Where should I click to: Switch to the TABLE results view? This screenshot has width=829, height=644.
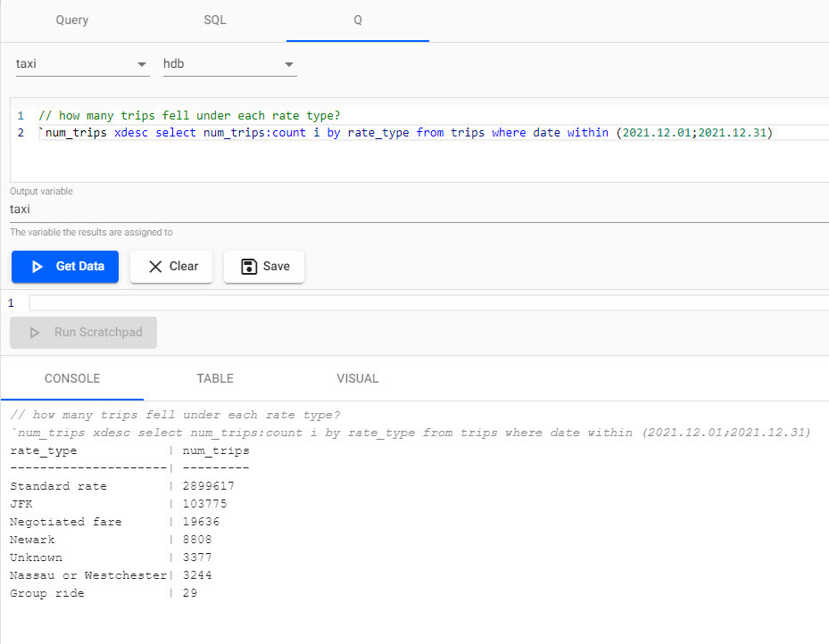pyautogui.click(x=215, y=378)
